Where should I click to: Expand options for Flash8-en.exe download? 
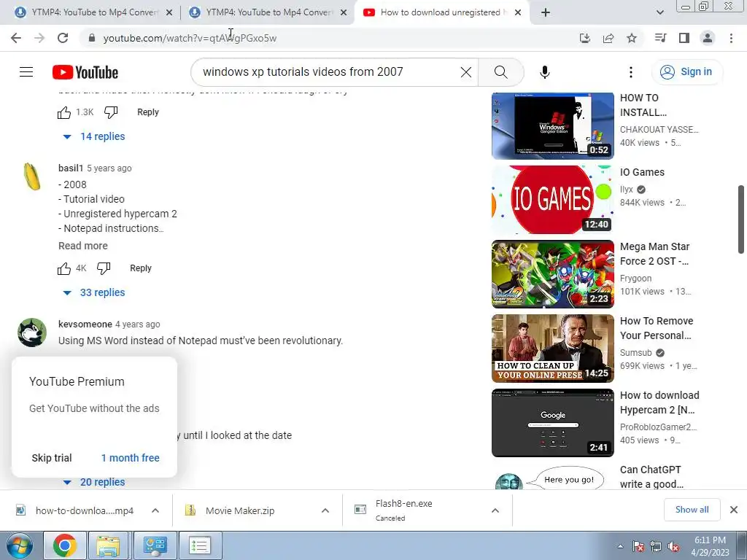click(x=495, y=510)
